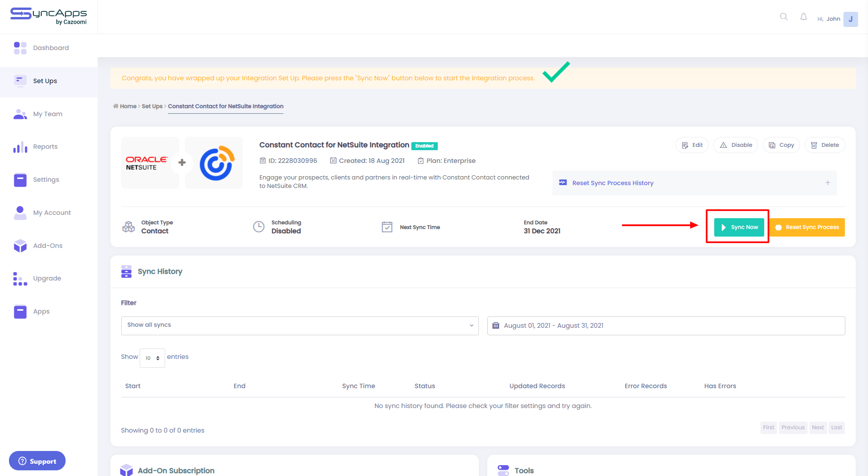Click the Dashboard sidebar icon
Image resolution: width=868 pixels, height=476 pixels.
click(20, 48)
